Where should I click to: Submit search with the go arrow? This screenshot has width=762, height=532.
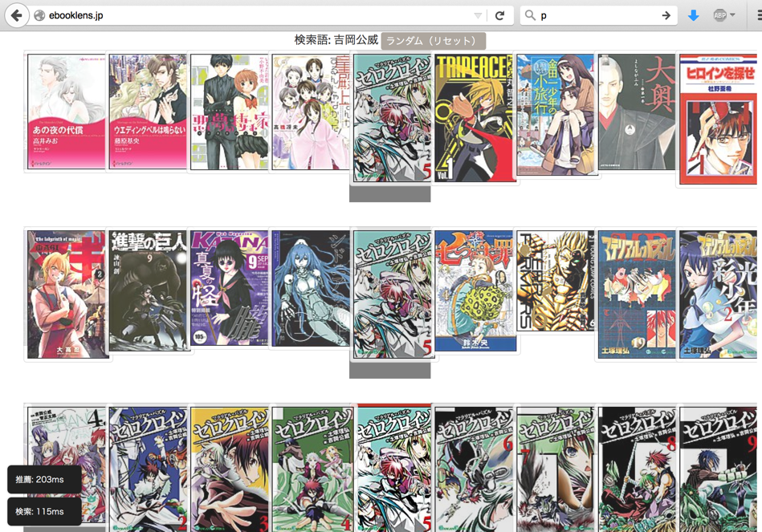click(666, 15)
